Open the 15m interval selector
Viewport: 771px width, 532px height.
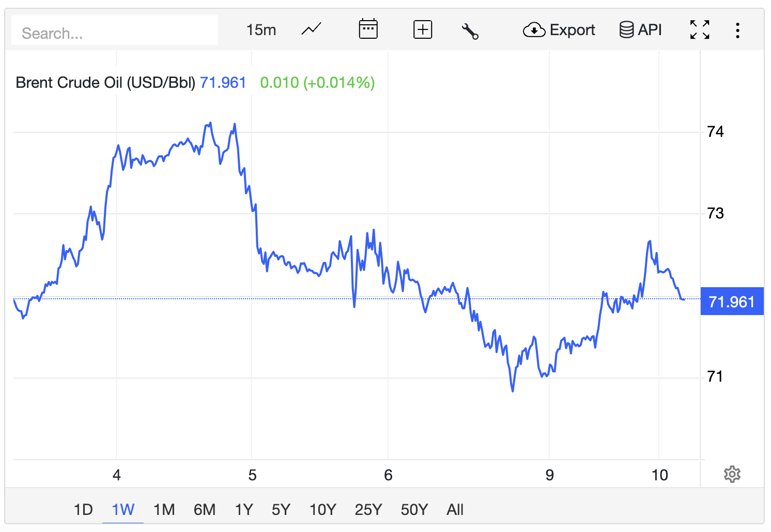click(261, 30)
